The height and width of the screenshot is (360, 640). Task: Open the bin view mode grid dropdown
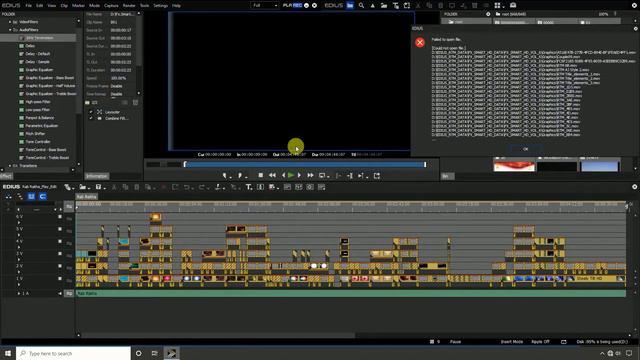[499, 5]
